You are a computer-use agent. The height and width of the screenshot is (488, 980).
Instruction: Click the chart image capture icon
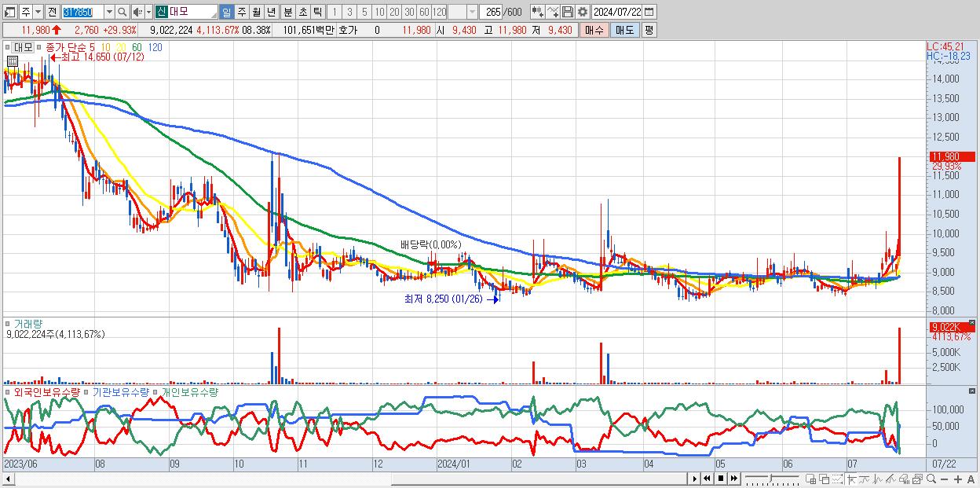(917, 479)
